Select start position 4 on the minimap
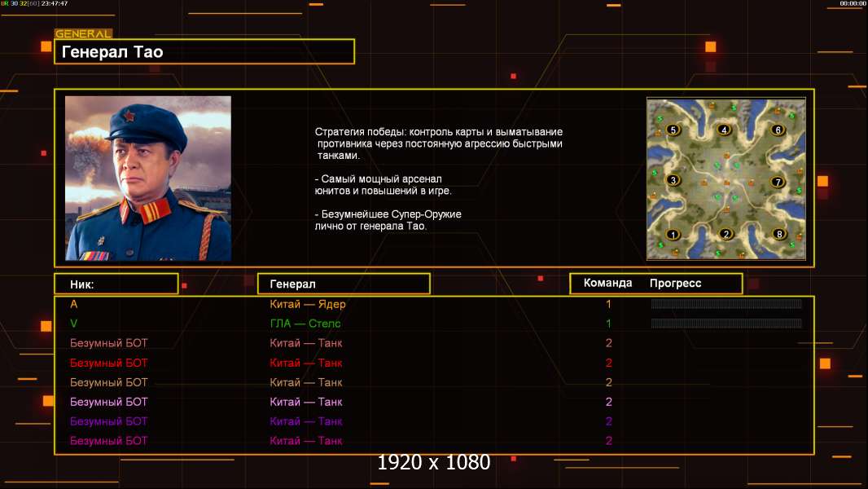 [724, 130]
